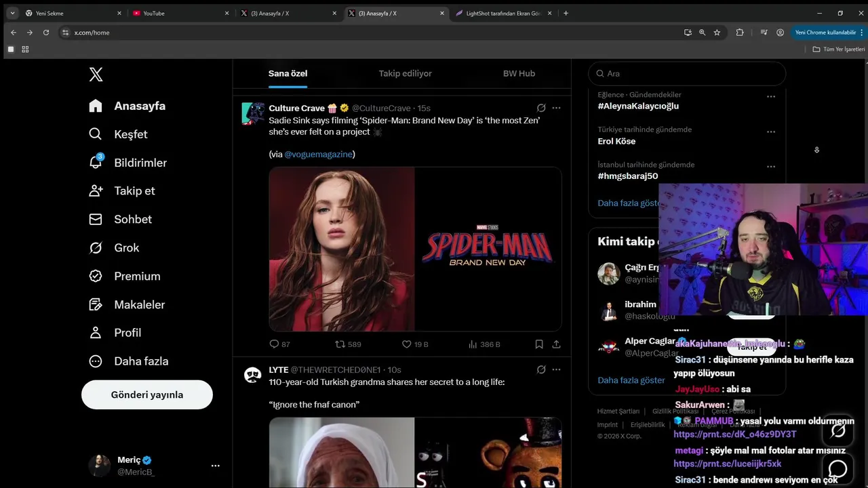Open the tab search dropdown arrow

(12, 13)
